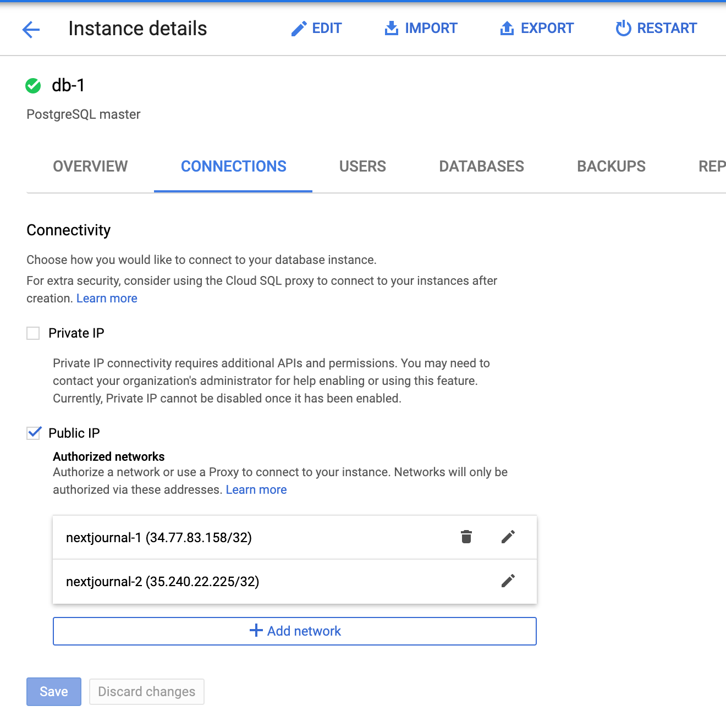
Task: Open Learn more link under Connectivity
Action: (x=107, y=299)
